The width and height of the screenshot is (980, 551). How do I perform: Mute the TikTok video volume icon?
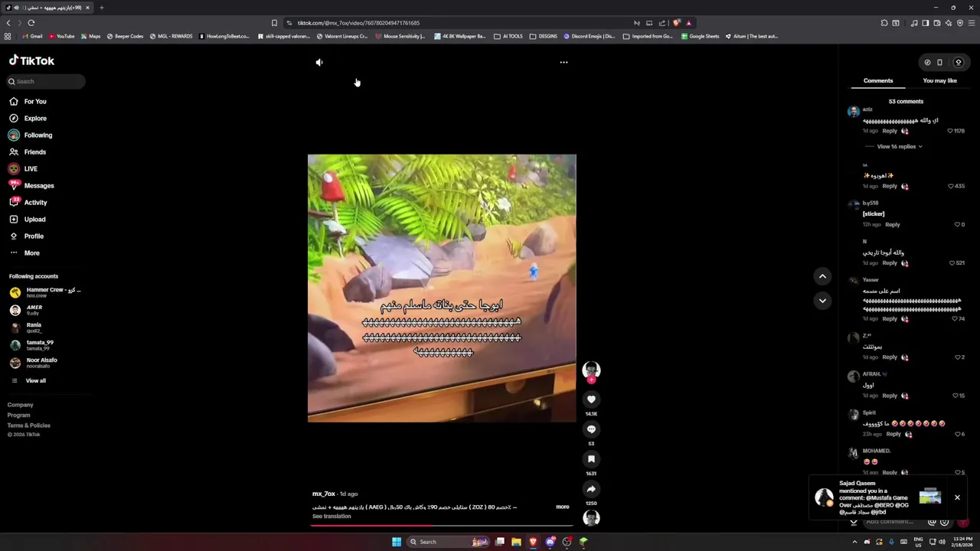(x=319, y=62)
